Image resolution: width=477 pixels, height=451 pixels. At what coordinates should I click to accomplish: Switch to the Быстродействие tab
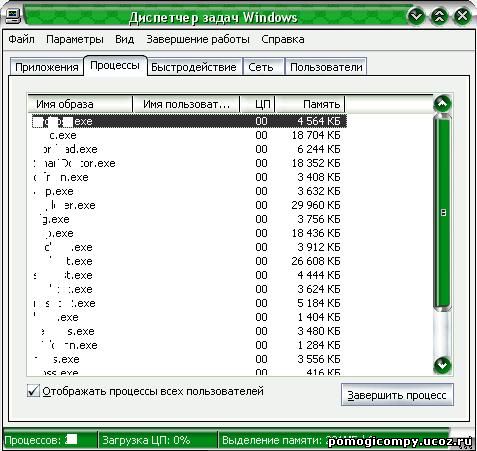click(194, 67)
